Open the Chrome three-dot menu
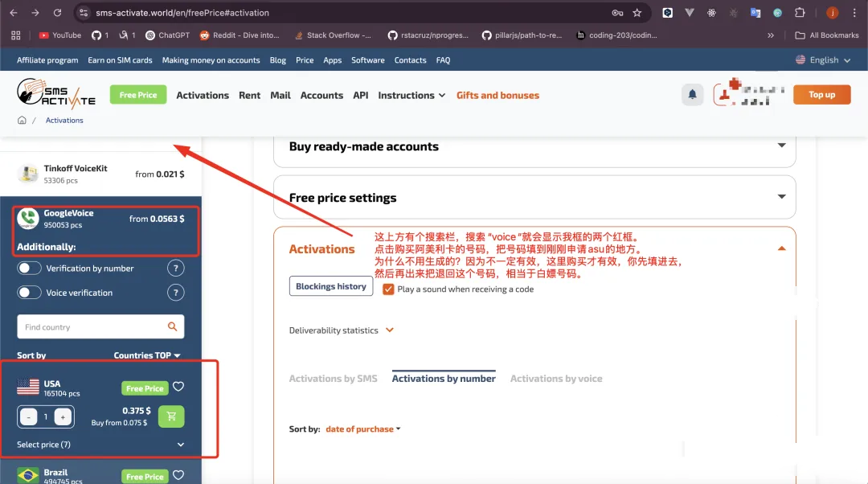The width and height of the screenshot is (868, 484). coord(854,13)
